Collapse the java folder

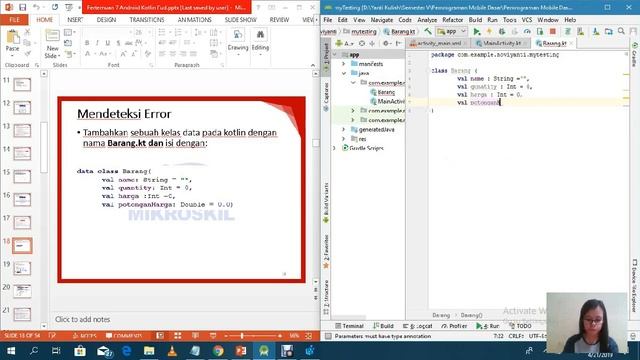(344, 73)
